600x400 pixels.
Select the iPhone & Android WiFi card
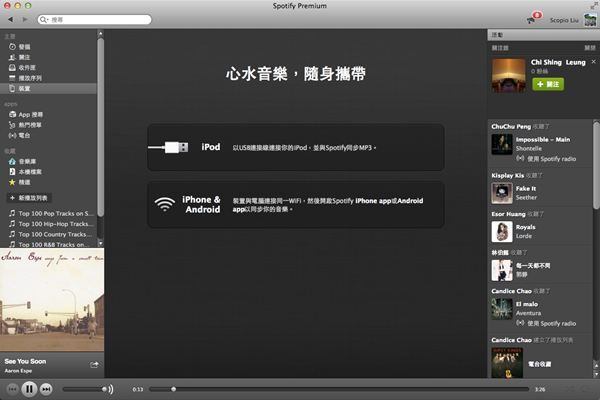tap(296, 204)
